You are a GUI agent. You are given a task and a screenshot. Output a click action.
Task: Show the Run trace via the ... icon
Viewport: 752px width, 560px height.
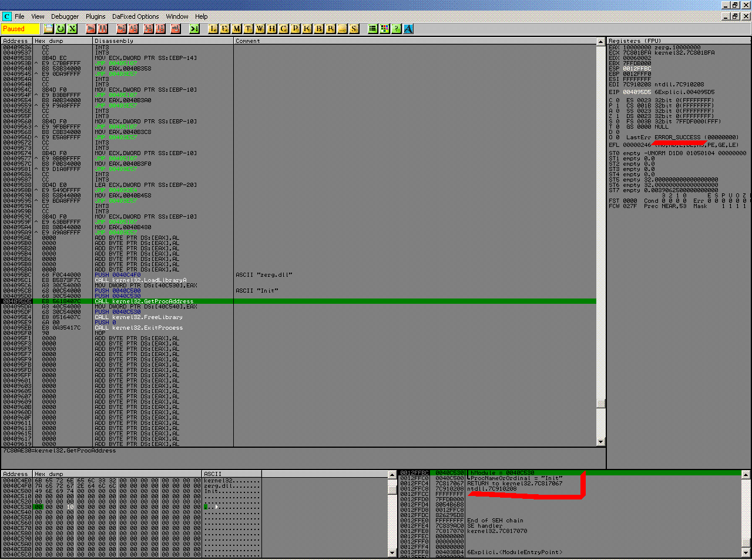click(343, 28)
